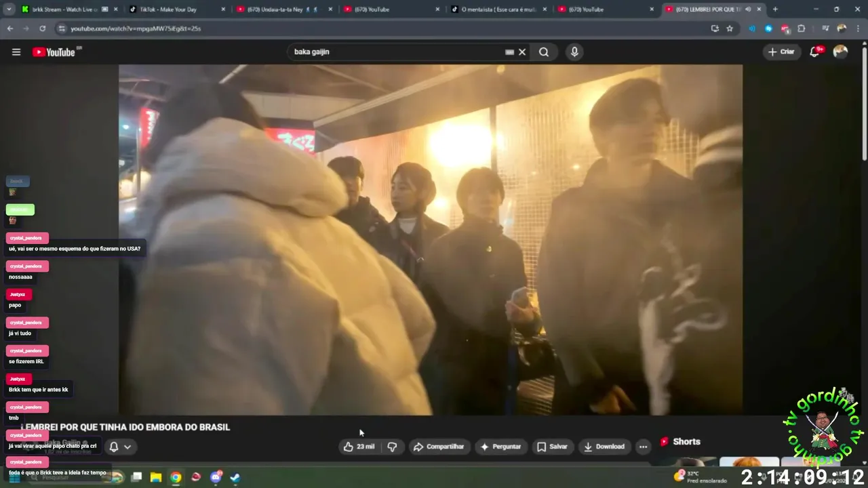Viewport: 868px width, 488px height.
Task: Click the Criar button
Action: pyautogui.click(x=781, y=52)
